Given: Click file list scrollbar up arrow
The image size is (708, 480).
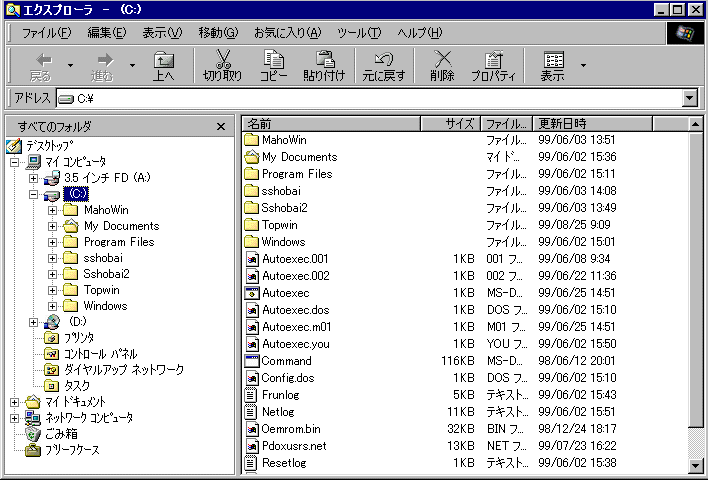Looking at the screenshot, I should [x=696, y=124].
